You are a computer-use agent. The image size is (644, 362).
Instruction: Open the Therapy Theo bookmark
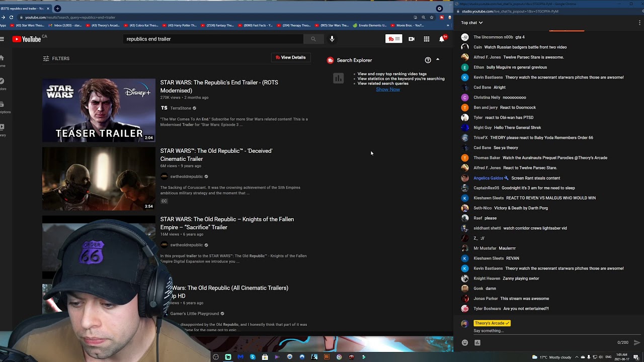[x=293, y=25]
